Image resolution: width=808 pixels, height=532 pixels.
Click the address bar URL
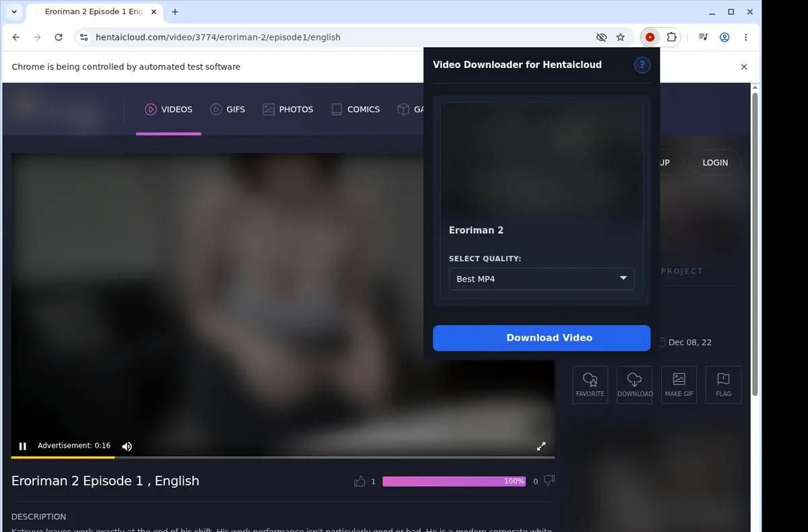click(x=218, y=37)
